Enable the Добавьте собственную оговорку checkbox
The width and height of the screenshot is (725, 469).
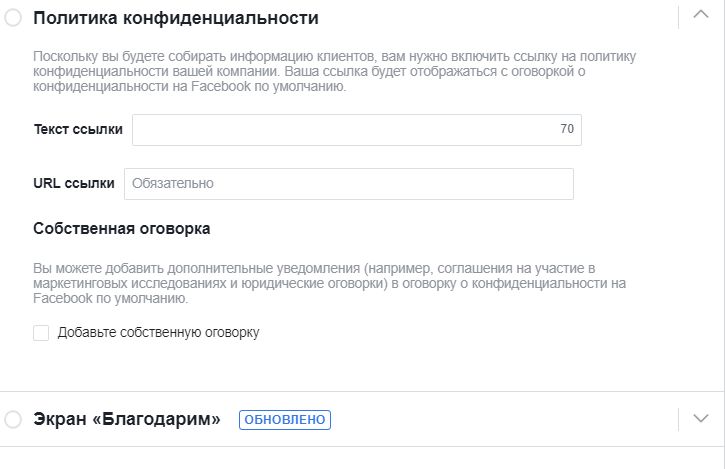point(41,333)
